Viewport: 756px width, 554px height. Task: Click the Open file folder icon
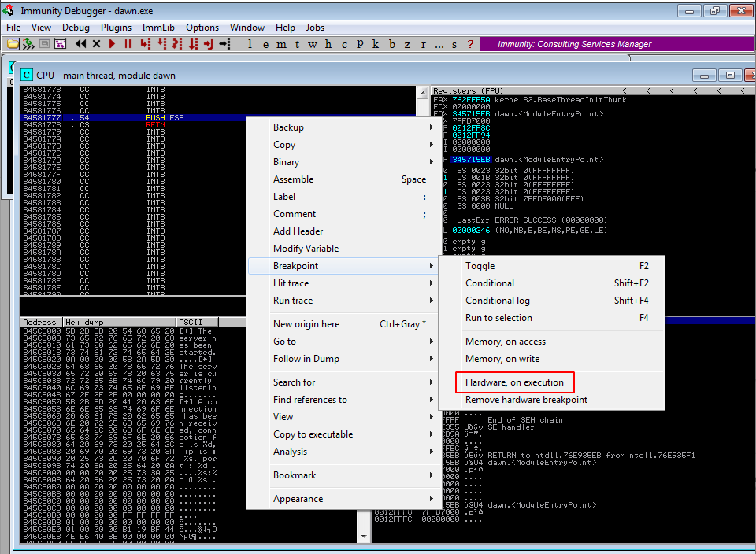[x=13, y=44]
